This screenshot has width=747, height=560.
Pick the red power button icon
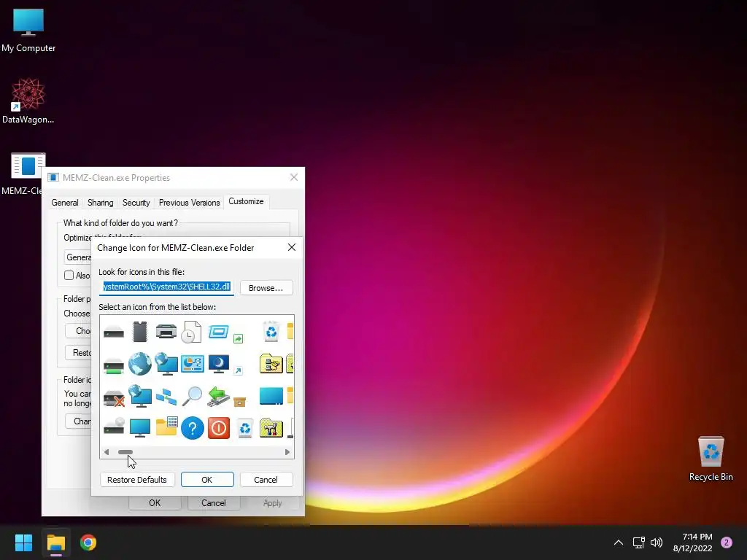coord(219,428)
